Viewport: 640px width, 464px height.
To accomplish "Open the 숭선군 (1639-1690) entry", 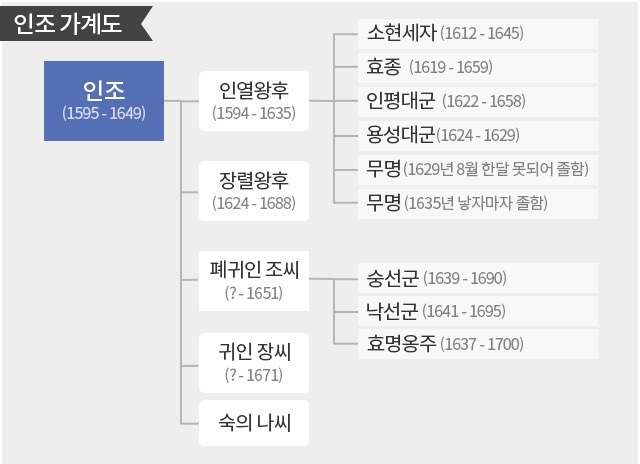I will tap(477, 277).
